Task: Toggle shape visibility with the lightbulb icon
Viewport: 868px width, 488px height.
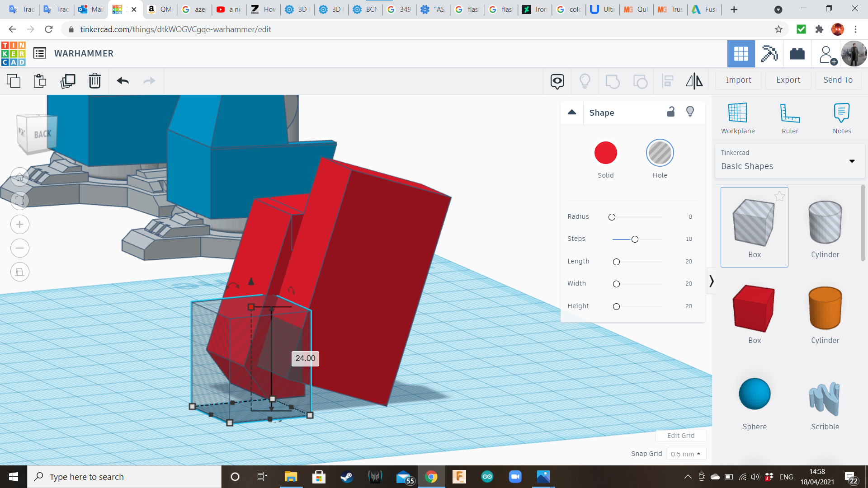Action: click(690, 112)
